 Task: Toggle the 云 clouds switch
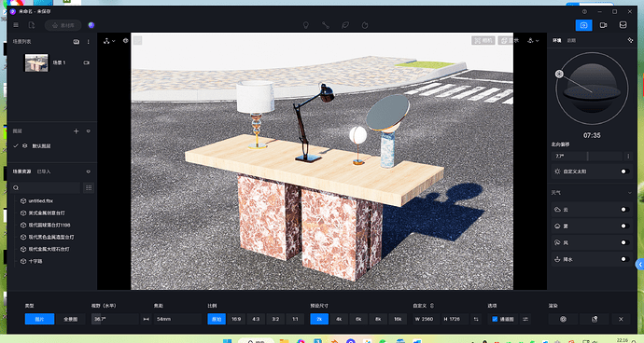coord(624,209)
